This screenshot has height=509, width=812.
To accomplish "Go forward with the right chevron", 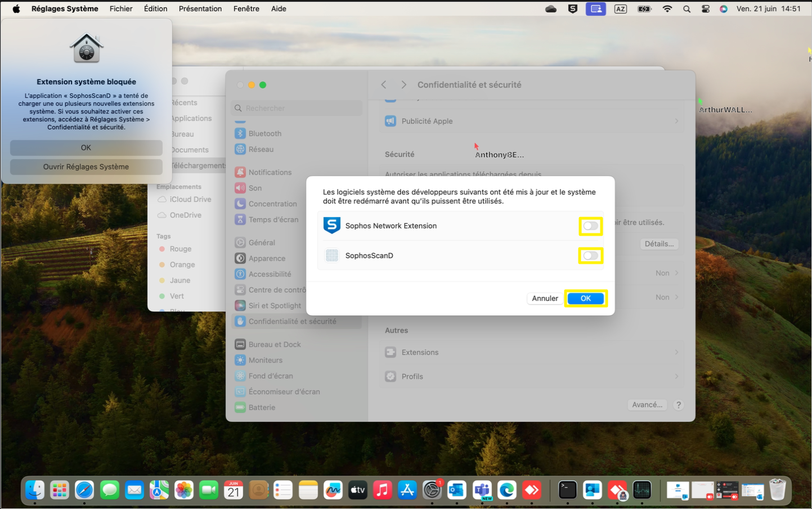I will 403,84.
